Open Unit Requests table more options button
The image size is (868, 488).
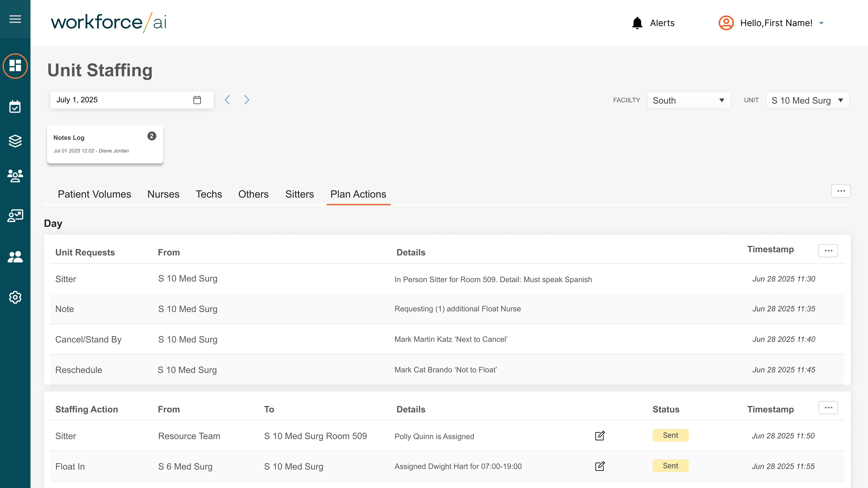pos(828,250)
